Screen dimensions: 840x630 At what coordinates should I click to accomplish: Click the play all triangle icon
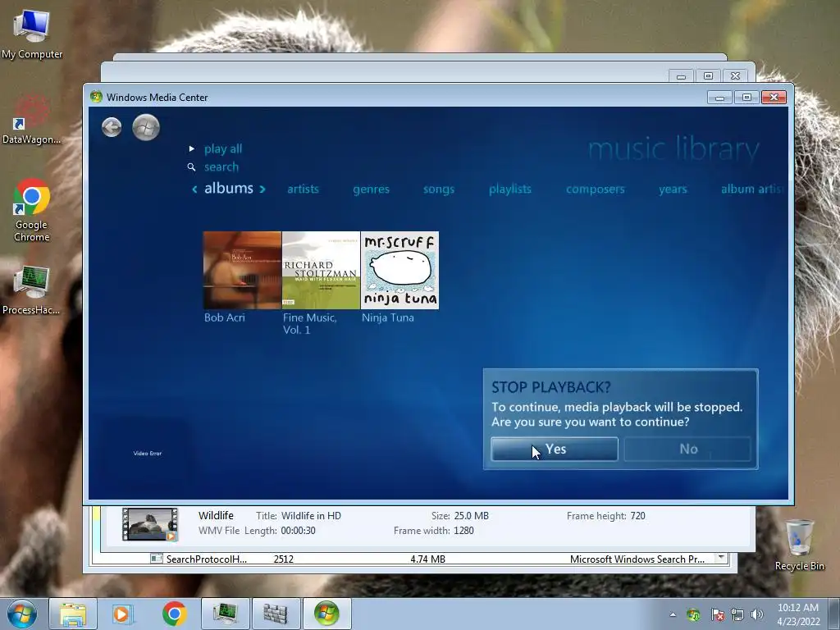pyautogui.click(x=192, y=149)
